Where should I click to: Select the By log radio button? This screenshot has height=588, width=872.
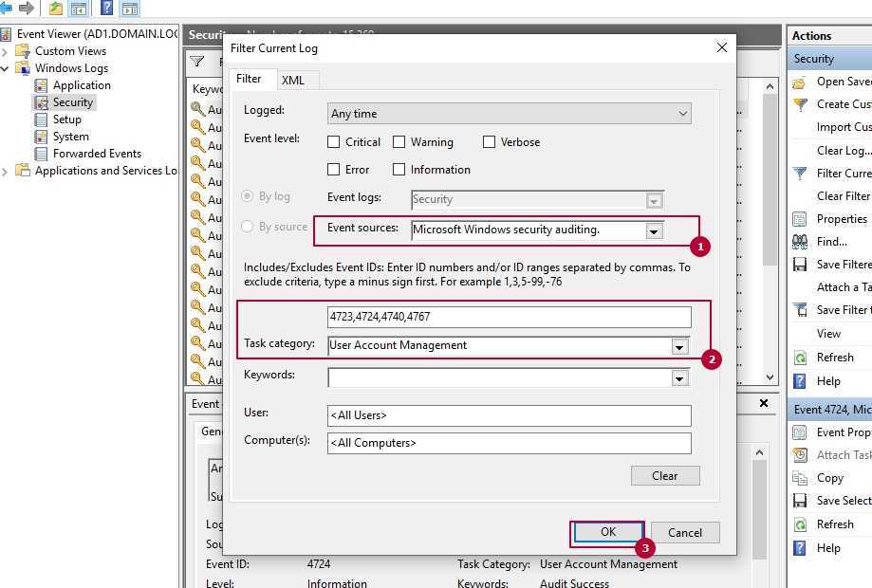(247, 196)
